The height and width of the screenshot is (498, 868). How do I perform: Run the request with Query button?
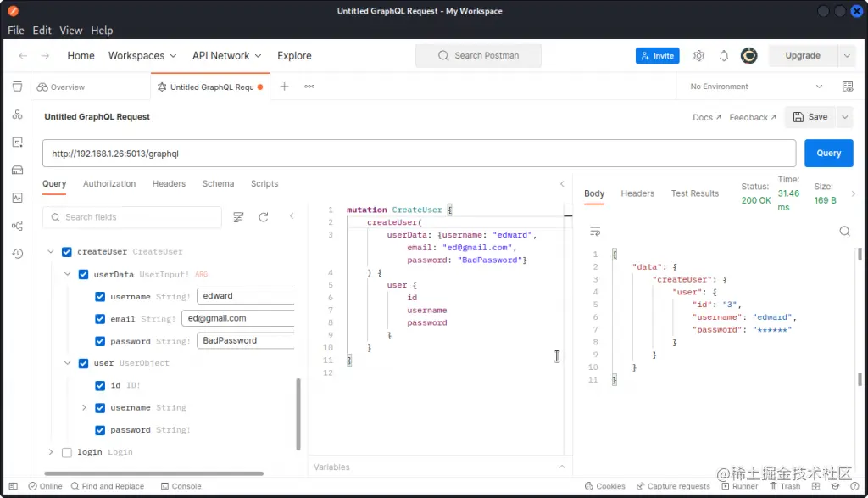tap(828, 153)
